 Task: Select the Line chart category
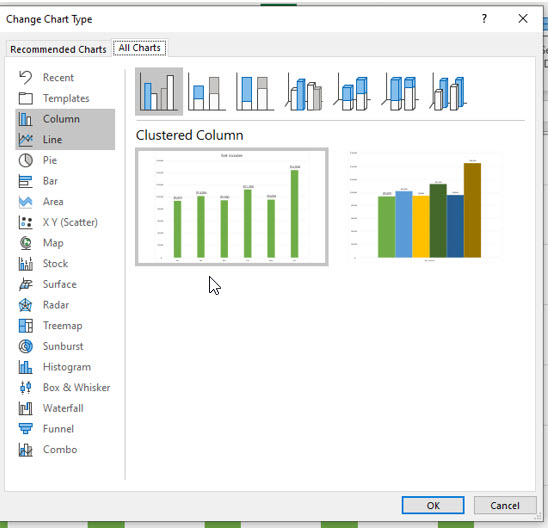[x=65, y=139]
